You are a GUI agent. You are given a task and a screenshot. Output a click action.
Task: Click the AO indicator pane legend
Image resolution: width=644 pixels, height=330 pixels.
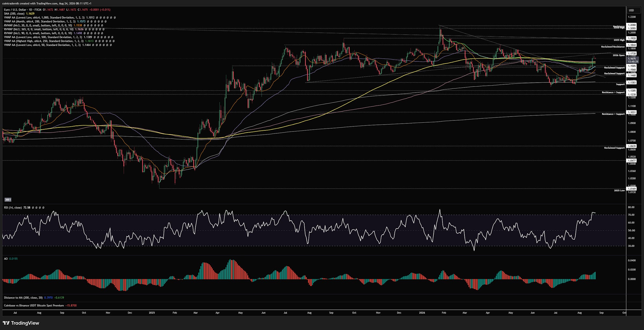[x=6, y=259]
